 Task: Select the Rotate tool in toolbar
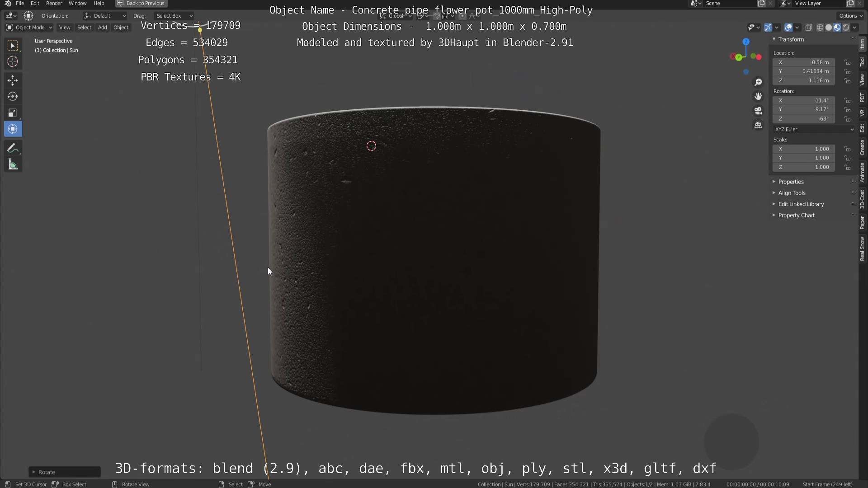point(13,96)
